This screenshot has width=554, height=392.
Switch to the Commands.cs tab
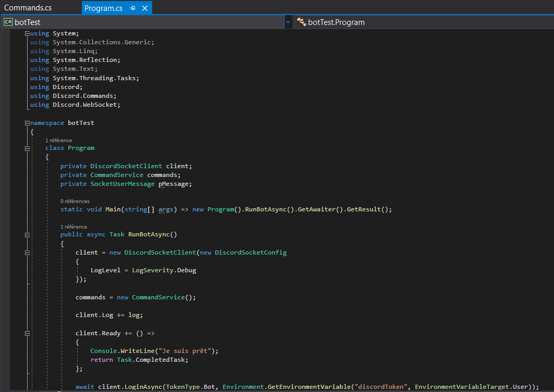(28, 8)
